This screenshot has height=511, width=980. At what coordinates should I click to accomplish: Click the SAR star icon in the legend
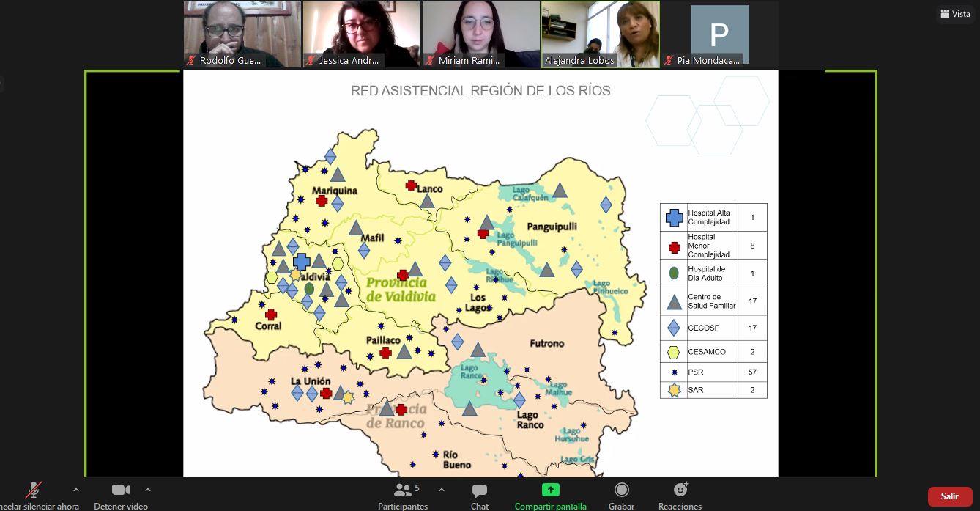(674, 390)
